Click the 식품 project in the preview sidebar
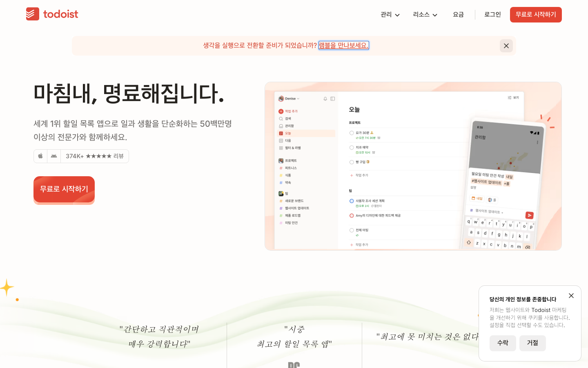The width and height of the screenshot is (588, 368). [x=285, y=175]
